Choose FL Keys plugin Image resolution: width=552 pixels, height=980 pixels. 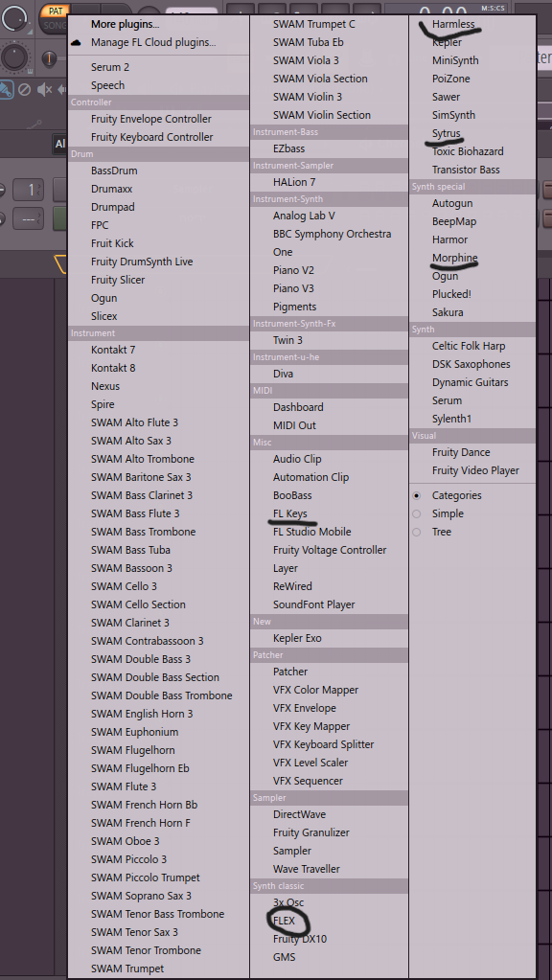pos(290,513)
